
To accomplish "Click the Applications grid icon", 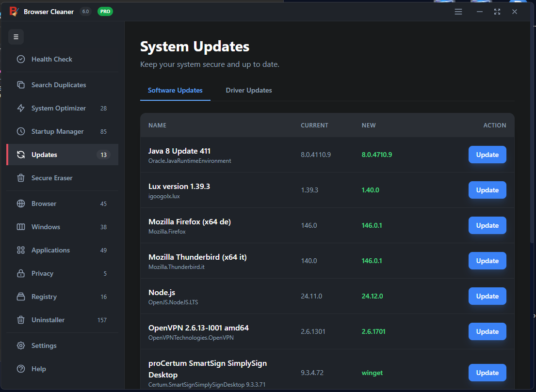I will point(21,250).
